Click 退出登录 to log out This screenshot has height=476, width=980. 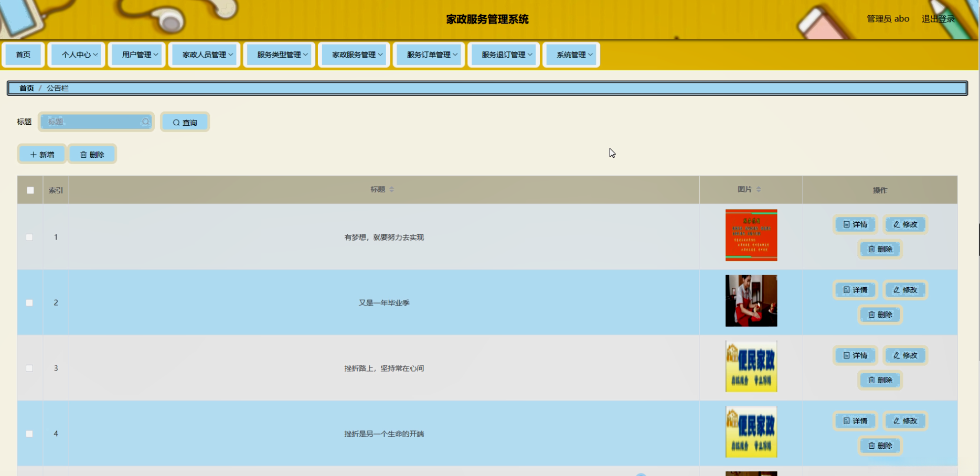pyautogui.click(x=938, y=19)
